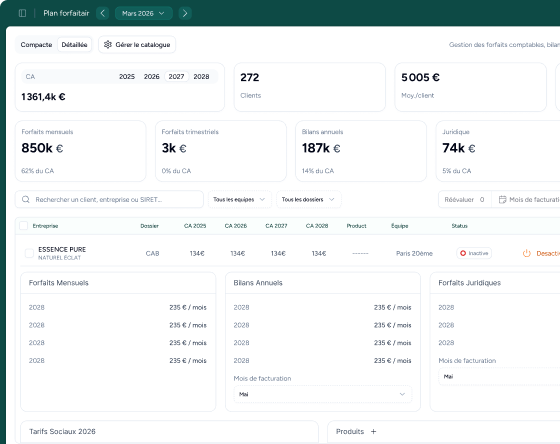Click the Forfaits trimestriels 3k card
560x444 pixels.
click(x=221, y=151)
